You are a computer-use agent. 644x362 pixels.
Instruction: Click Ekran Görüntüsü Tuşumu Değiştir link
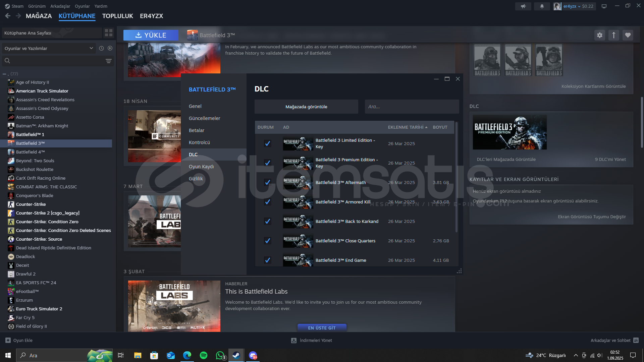coord(592,217)
